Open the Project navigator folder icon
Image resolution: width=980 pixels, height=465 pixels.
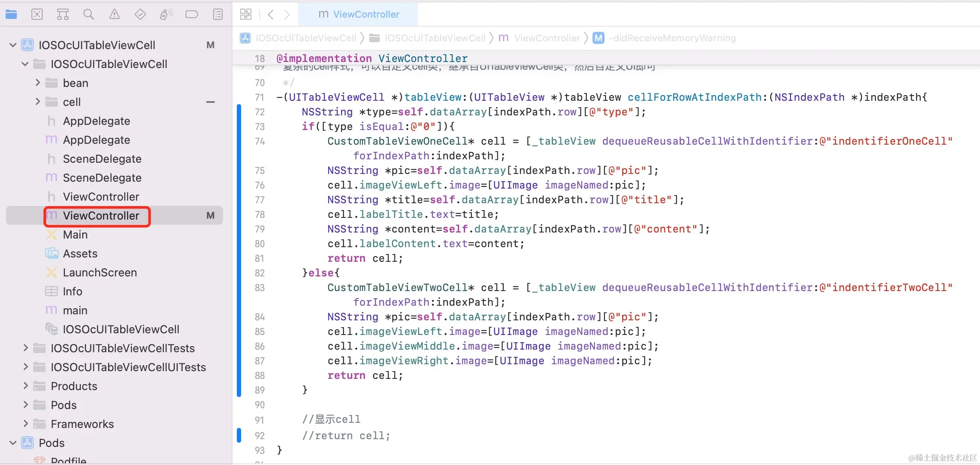coord(11,15)
